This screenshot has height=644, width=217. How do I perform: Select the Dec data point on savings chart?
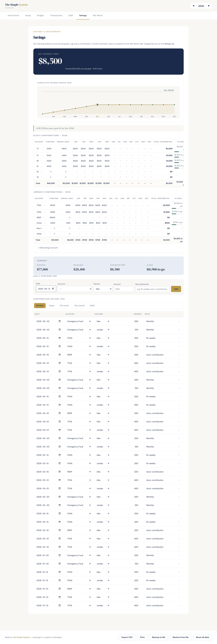[x=174, y=105]
